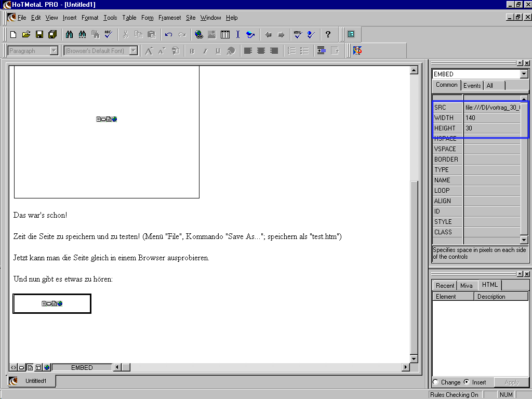This screenshot has height=399, width=532.
Task: Insert a table using the table icon
Action: click(x=225, y=35)
